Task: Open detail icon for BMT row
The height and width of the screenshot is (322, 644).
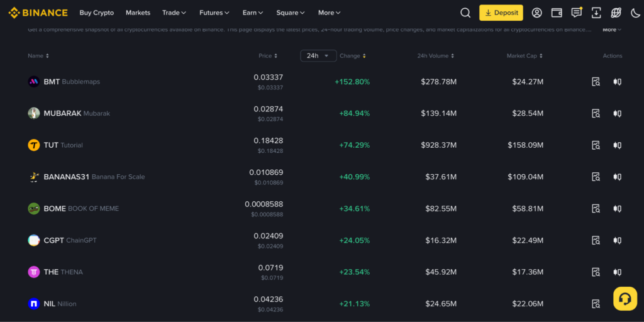Action: [x=596, y=82]
